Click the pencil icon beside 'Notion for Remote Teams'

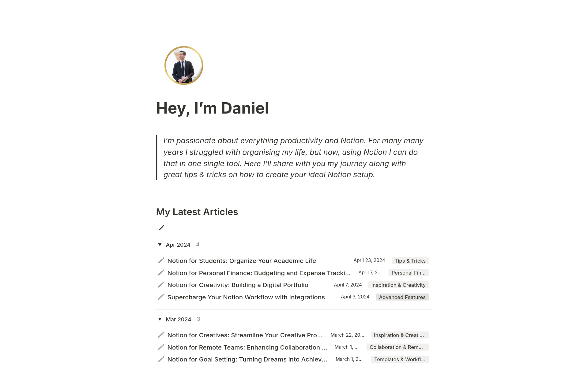click(161, 347)
